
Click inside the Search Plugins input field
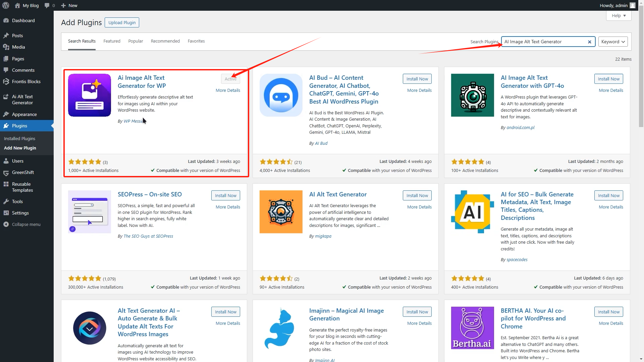(x=543, y=42)
